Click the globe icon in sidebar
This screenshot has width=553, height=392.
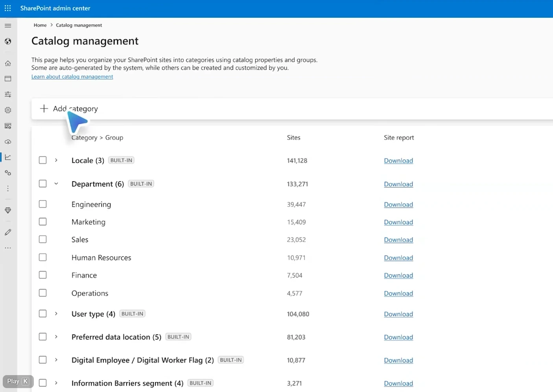tap(8, 41)
